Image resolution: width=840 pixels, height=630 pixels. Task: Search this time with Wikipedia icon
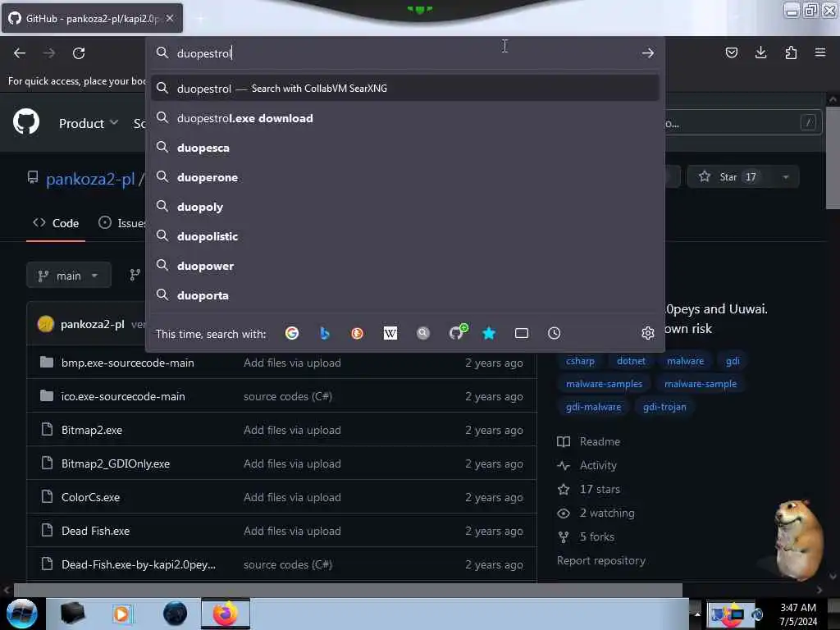tap(390, 333)
